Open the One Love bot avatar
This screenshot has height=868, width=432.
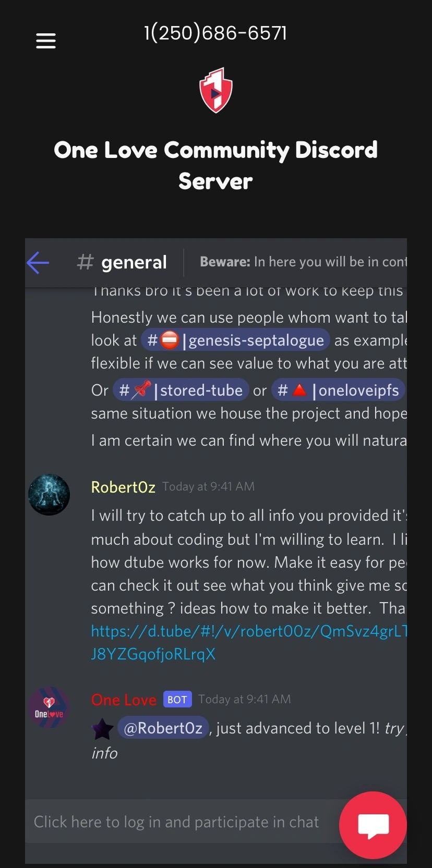49,707
